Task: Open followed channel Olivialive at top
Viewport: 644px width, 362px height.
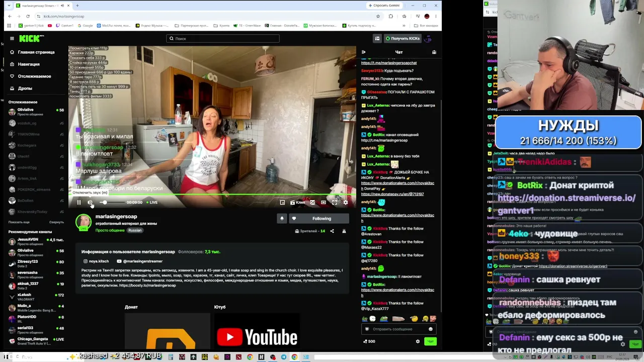Action: tap(36, 112)
